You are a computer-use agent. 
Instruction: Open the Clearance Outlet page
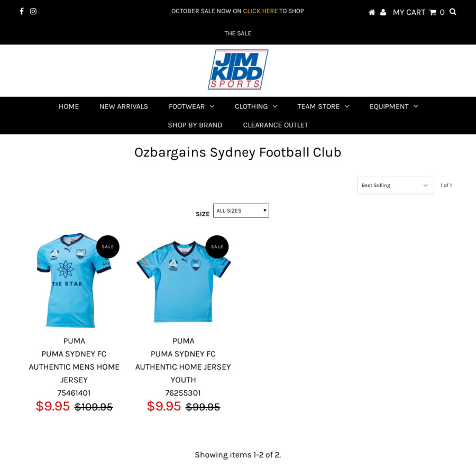point(276,125)
